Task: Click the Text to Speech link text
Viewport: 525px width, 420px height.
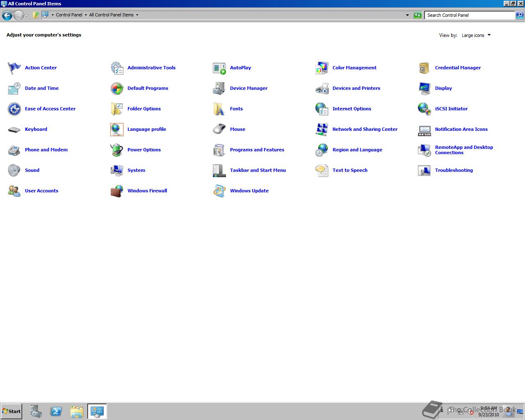Action: (x=350, y=170)
